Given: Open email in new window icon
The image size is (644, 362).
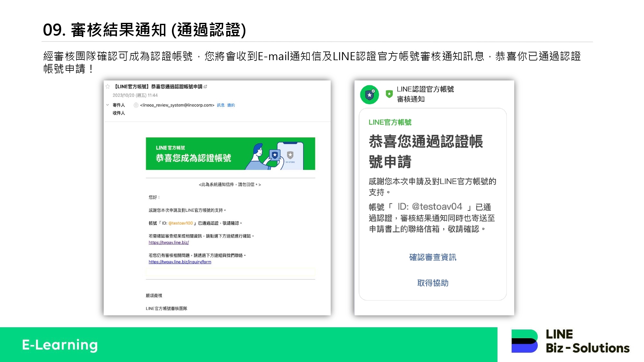Looking at the screenshot, I should 205,87.
